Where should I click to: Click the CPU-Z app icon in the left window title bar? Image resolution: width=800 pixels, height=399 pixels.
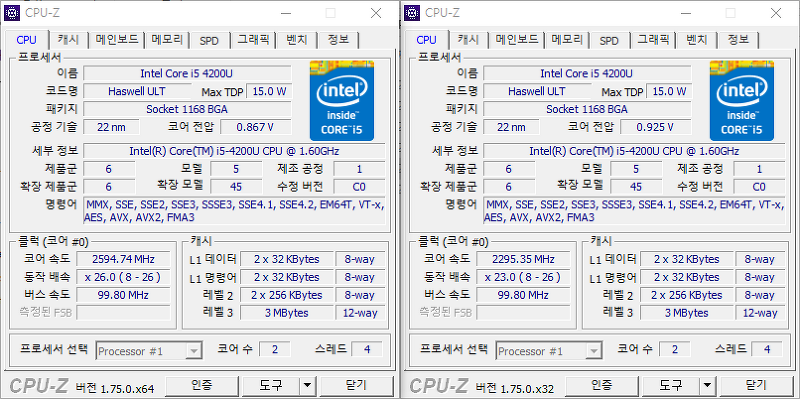pos(13,13)
